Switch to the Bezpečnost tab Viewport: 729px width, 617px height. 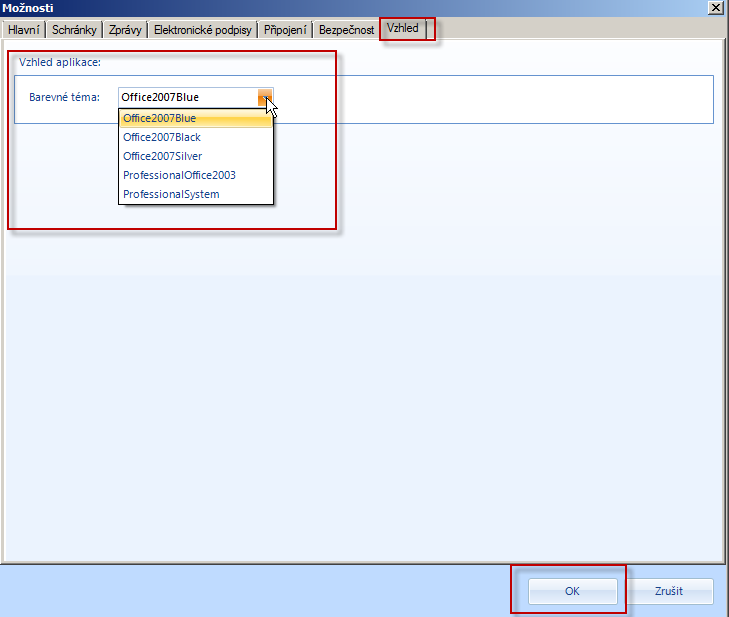pyautogui.click(x=346, y=30)
